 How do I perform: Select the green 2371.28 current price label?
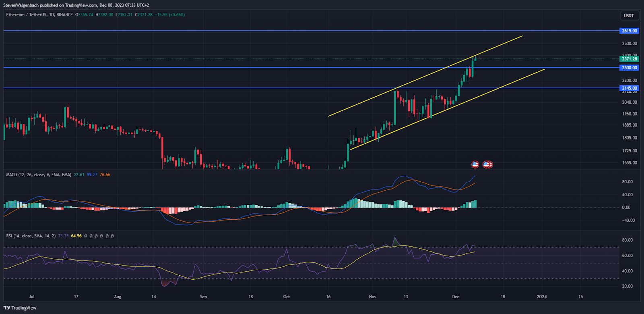[x=630, y=59]
